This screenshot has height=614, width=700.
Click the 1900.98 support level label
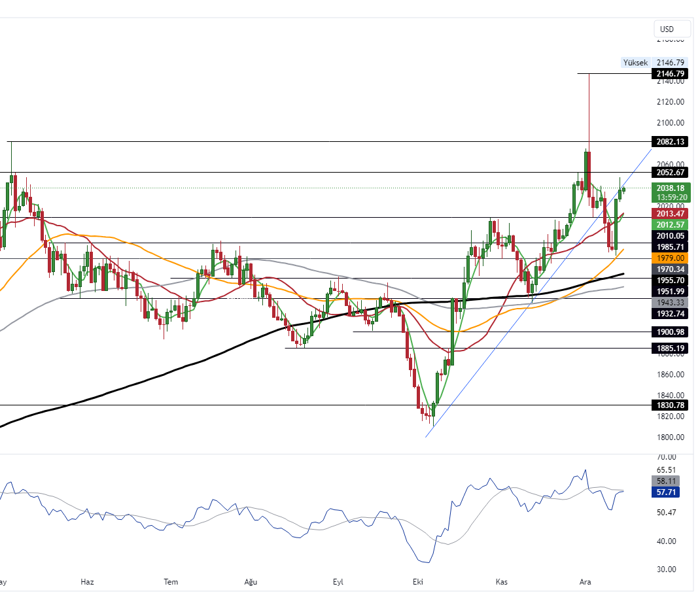[x=671, y=332]
